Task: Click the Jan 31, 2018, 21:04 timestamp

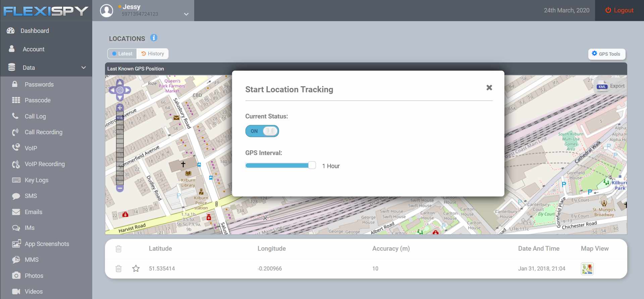Action: click(542, 268)
